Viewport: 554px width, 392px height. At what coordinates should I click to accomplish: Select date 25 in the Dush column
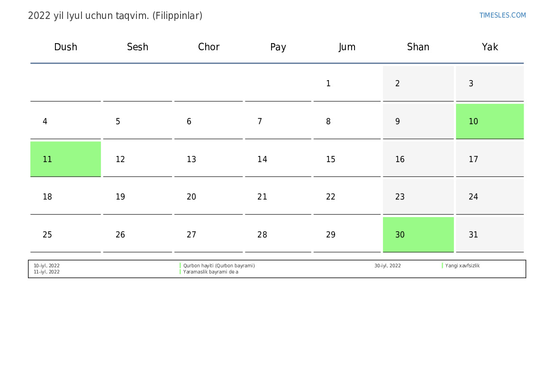point(47,235)
